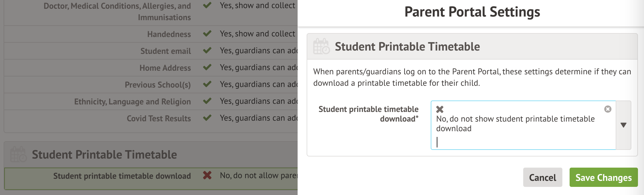The height and width of the screenshot is (195, 644).
Task: Click the green tick next to Student email
Action: (207, 51)
